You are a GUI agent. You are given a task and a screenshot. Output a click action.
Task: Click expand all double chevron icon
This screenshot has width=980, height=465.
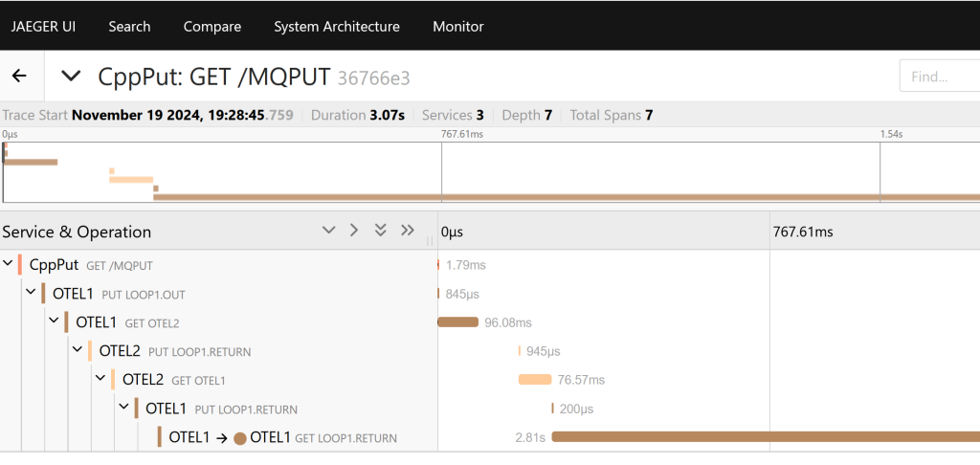(x=380, y=231)
